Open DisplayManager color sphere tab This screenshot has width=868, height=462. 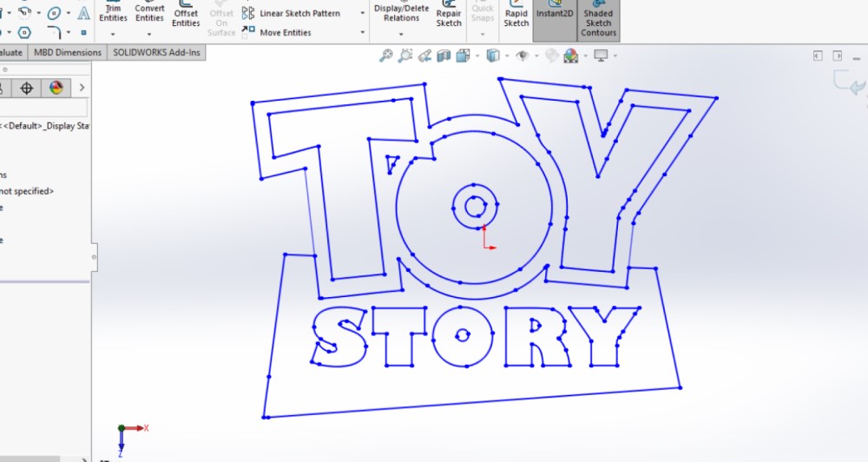click(x=56, y=88)
